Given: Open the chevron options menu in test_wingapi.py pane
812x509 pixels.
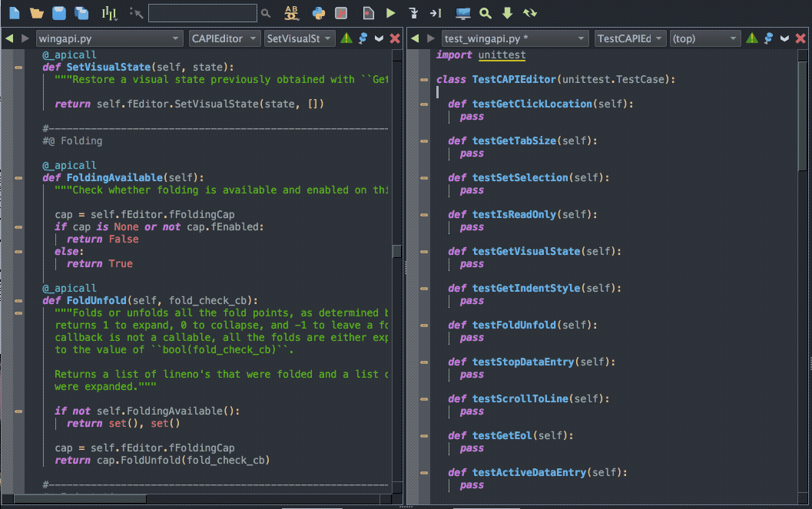Looking at the screenshot, I should (x=784, y=38).
